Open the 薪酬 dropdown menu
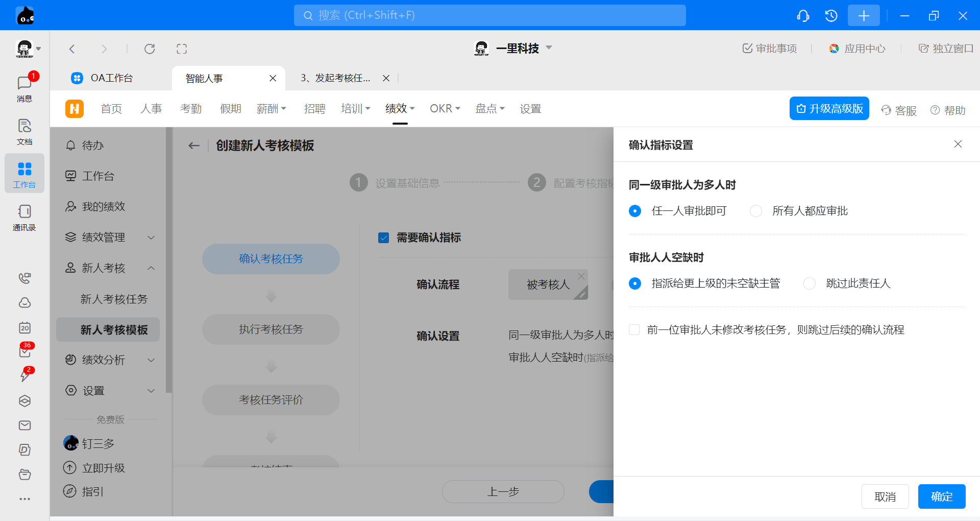 click(x=271, y=109)
